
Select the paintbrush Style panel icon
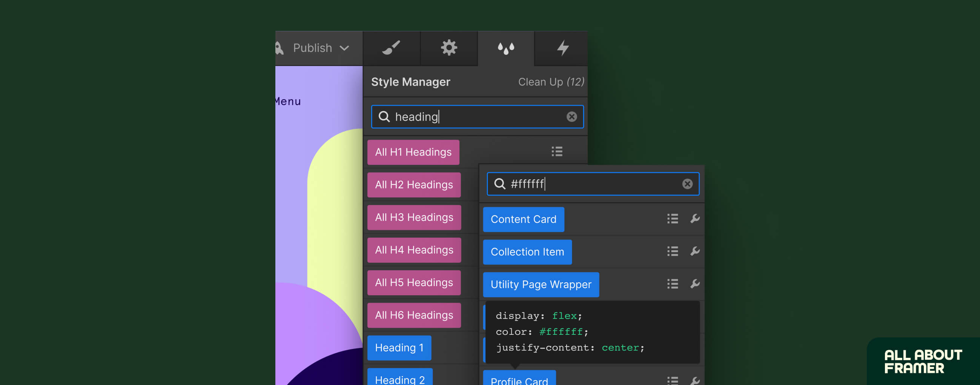[392, 48]
